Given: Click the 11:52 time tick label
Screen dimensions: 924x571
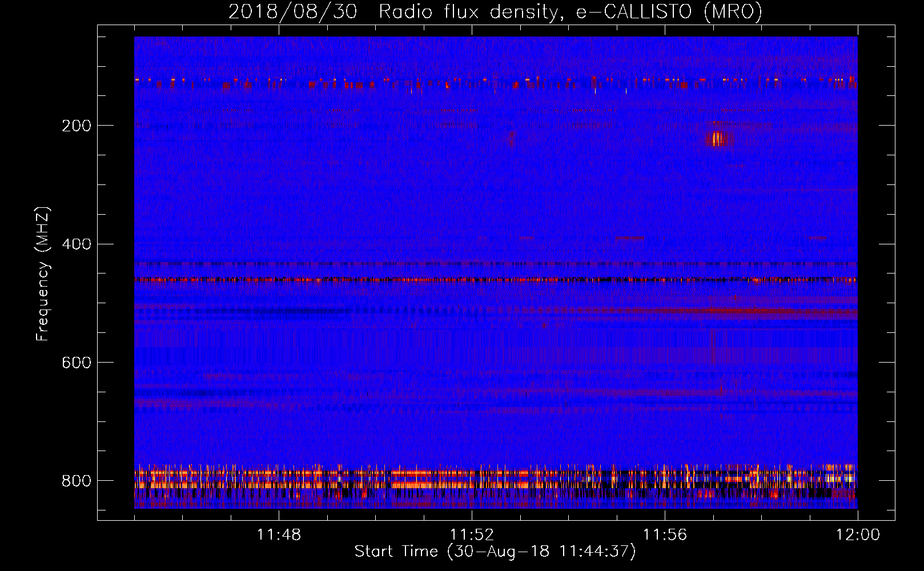Looking at the screenshot, I should (x=472, y=535).
